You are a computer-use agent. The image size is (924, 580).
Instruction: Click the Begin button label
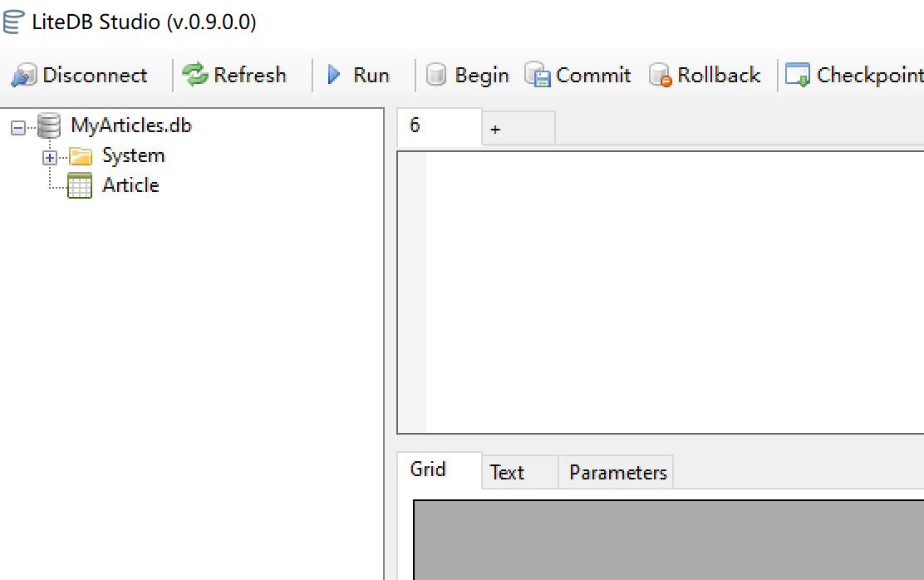point(481,76)
